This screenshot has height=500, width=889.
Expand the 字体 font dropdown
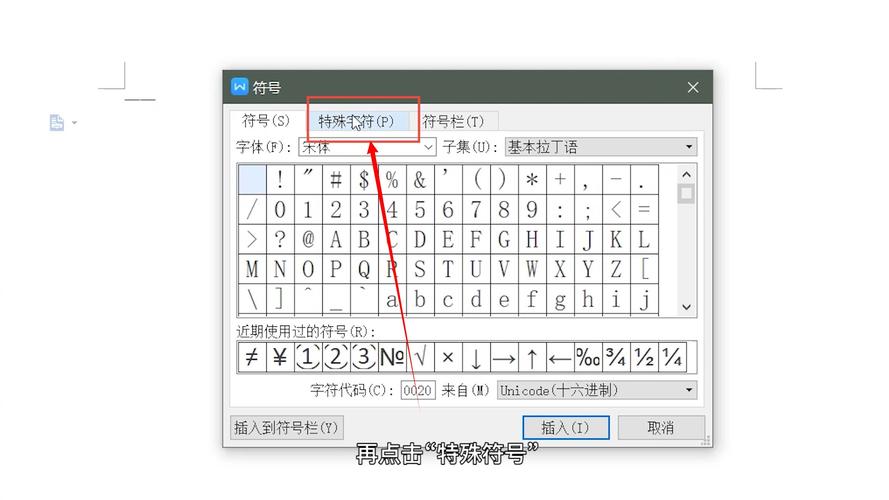(x=428, y=147)
